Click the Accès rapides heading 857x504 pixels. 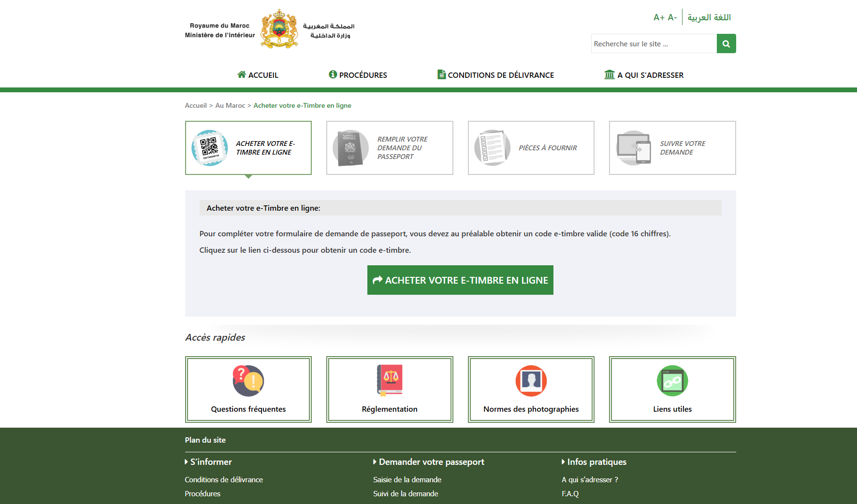coord(215,337)
